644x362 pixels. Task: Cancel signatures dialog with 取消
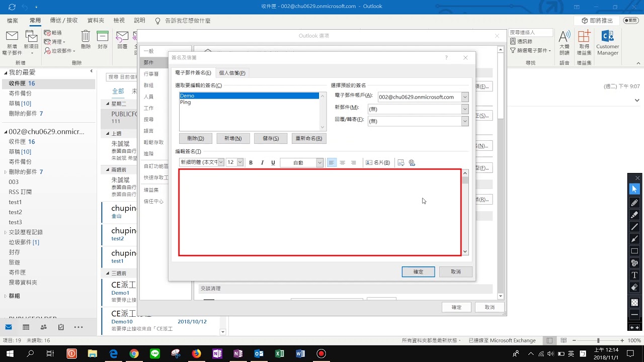coord(456,271)
